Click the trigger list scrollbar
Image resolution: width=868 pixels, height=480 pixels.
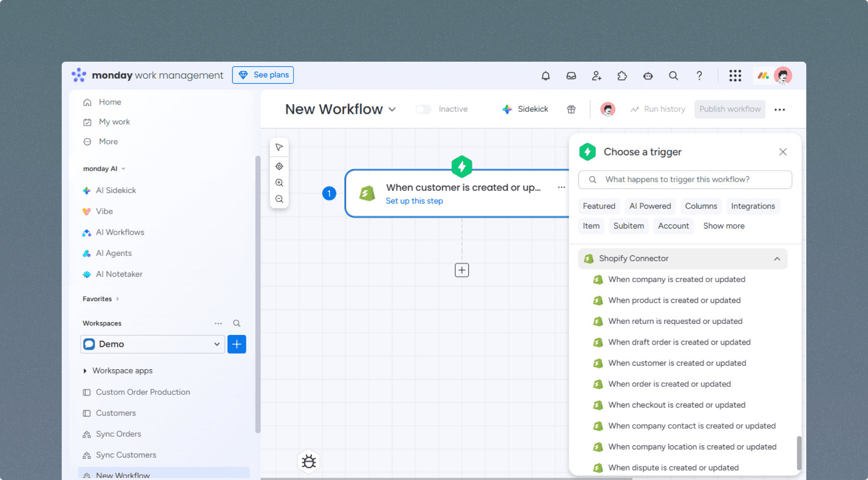[x=799, y=453]
